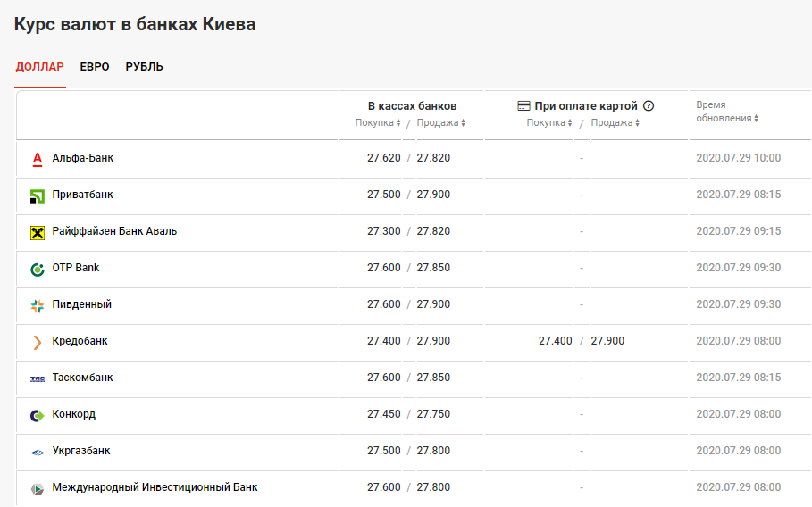
Task: Click the Taskombank logo icon
Action: coord(38,378)
